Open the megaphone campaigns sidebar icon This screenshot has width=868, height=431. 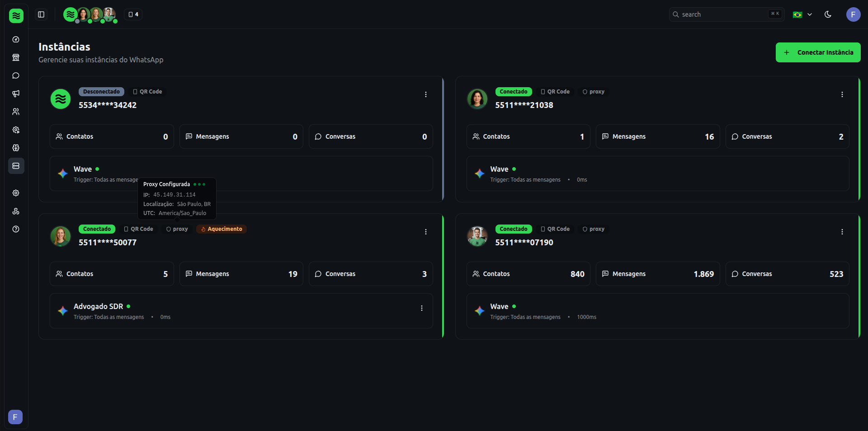(x=16, y=94)
